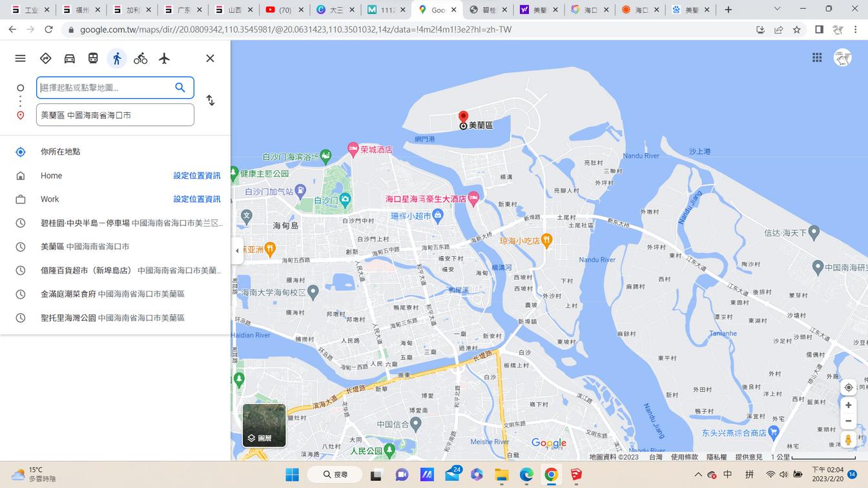This screenshot has height=488, width=868.
Task: Click the 白沙门 park marker
Action: point(345,201)
